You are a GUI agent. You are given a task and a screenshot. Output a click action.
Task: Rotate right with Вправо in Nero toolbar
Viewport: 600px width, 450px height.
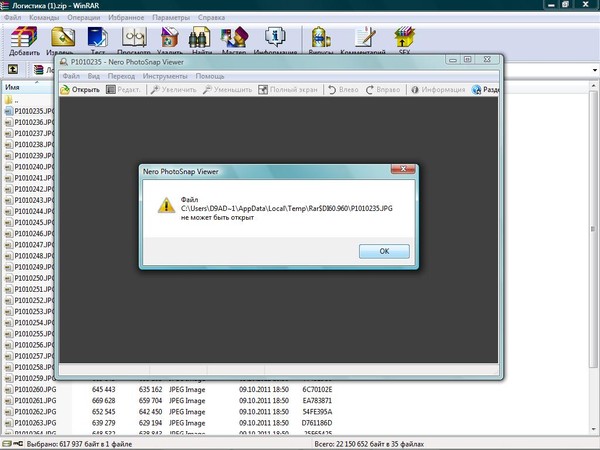click(383, 90)
